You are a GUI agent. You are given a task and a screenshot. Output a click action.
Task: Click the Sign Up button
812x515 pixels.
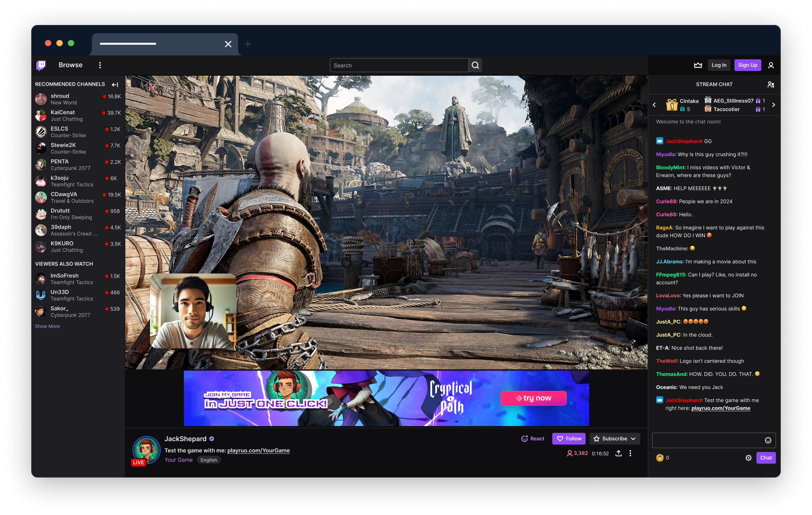(x=748, y=65)
